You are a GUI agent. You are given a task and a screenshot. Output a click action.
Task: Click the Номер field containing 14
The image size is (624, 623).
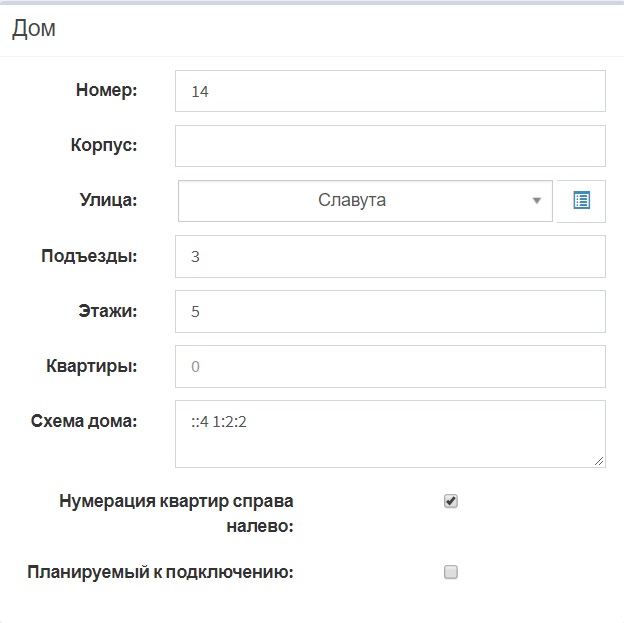point(390,91)
